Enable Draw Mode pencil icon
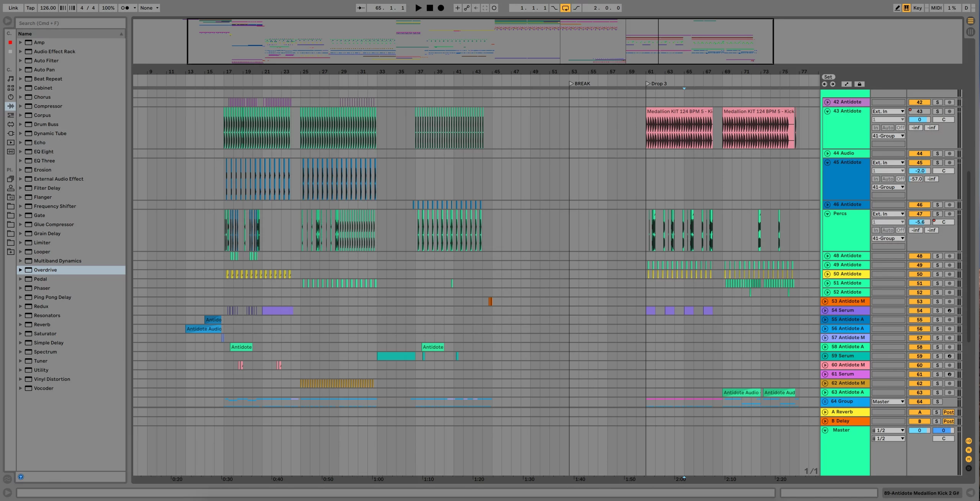 point(897,8)
